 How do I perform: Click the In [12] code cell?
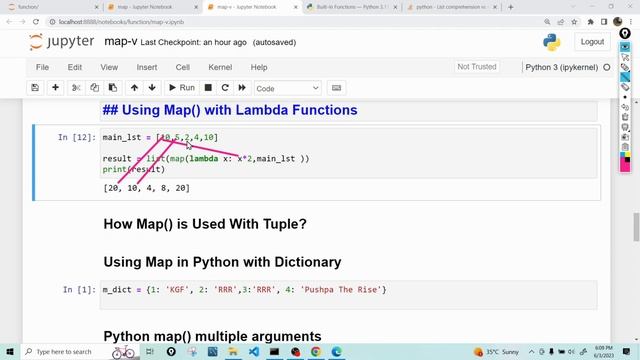[x=349, y=153]
